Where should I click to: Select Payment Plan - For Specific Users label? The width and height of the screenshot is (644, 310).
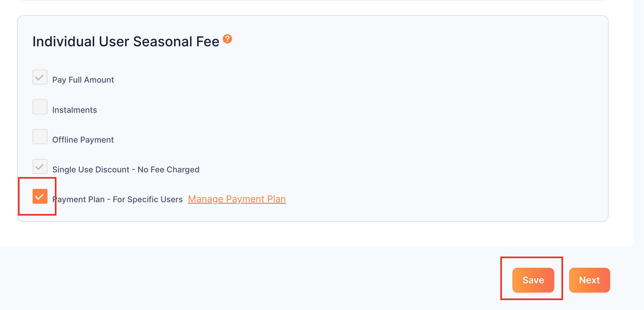click(x=118, y=199)
